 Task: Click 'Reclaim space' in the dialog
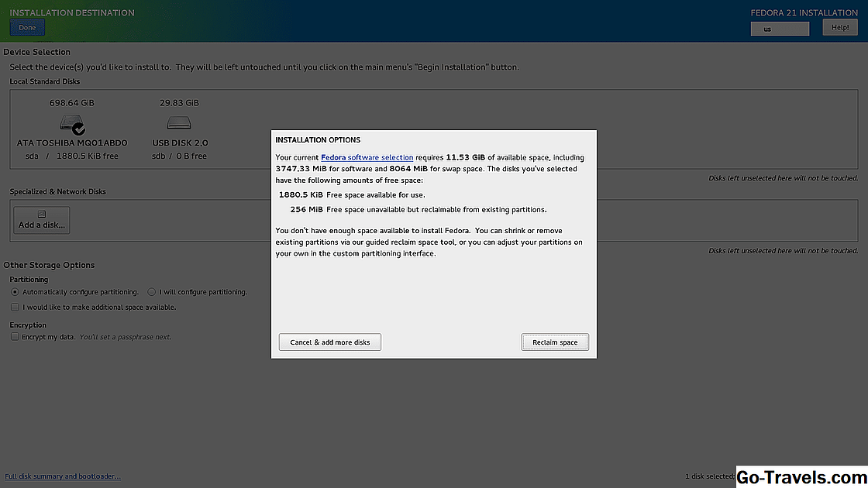click(555, 342)
